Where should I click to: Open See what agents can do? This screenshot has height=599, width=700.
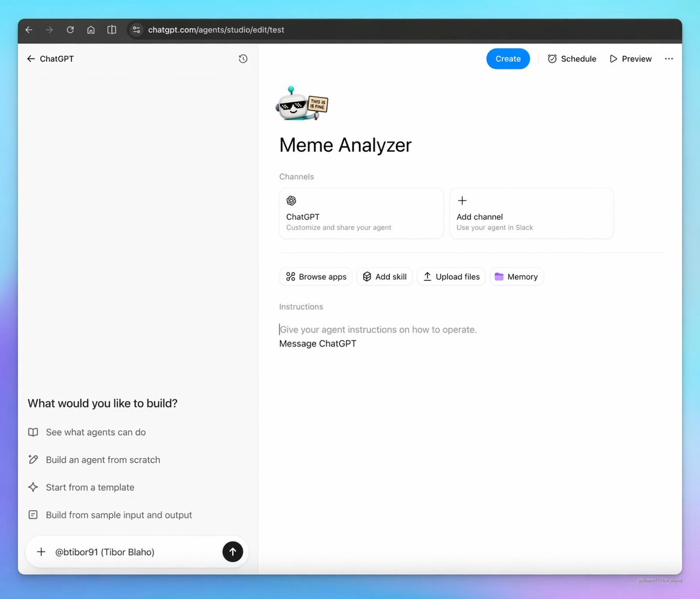[x=95, y=432]
